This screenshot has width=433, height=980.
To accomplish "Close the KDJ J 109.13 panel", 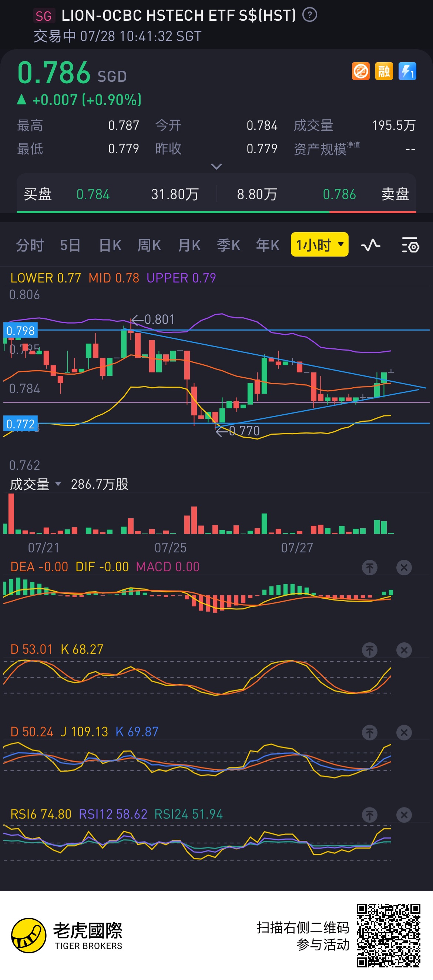I will [x=404, y=733].
